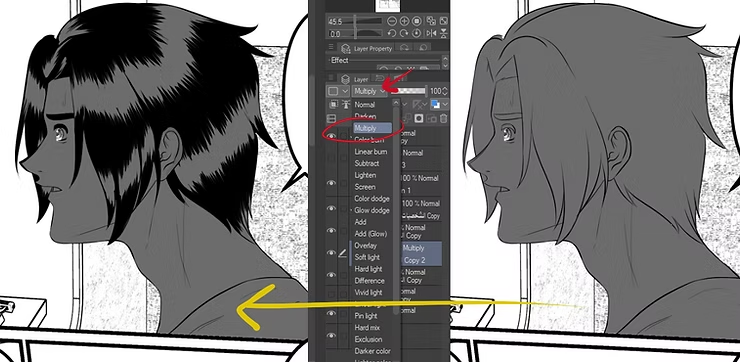This screenshot has width=740, height=362.
Task: Show the hidden 'Normal 3' layer
Action: (x=331, y=159)
